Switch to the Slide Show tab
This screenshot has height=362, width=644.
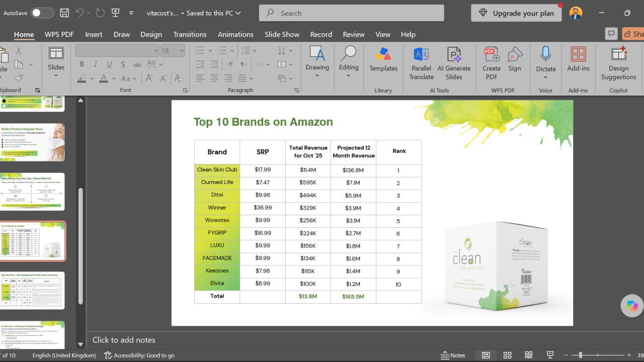pos(282,34)
